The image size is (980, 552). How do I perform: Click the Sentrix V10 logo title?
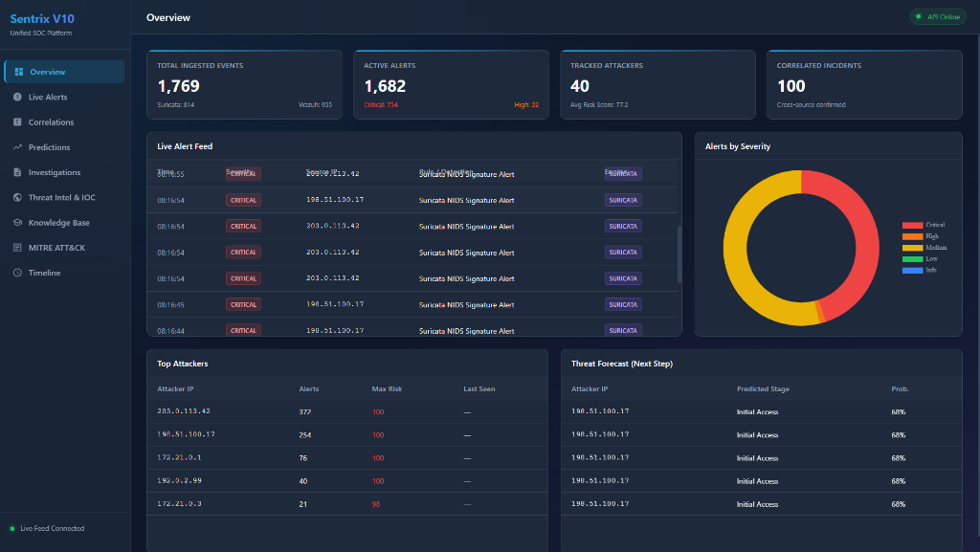[42, 19]
